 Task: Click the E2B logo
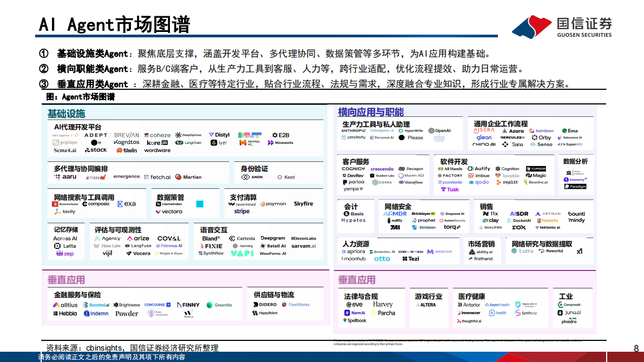[281, 135]
